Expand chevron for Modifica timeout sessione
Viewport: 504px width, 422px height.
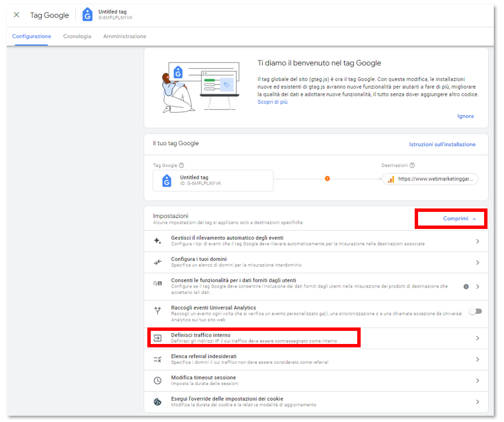pos(478,381)
